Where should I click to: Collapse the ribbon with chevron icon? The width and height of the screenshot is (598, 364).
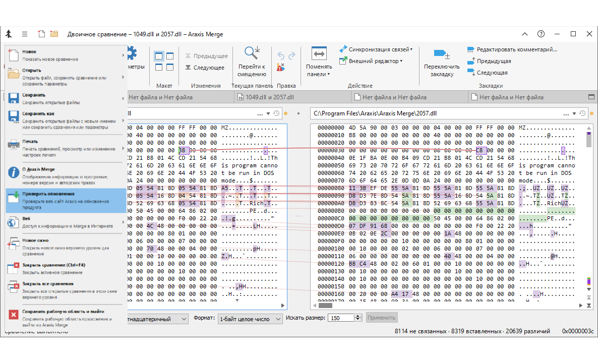525,34
